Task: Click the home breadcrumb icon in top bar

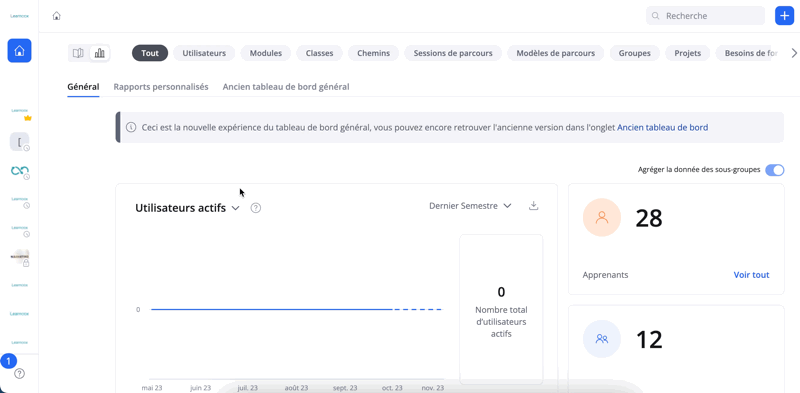Action: coord(57,16)
